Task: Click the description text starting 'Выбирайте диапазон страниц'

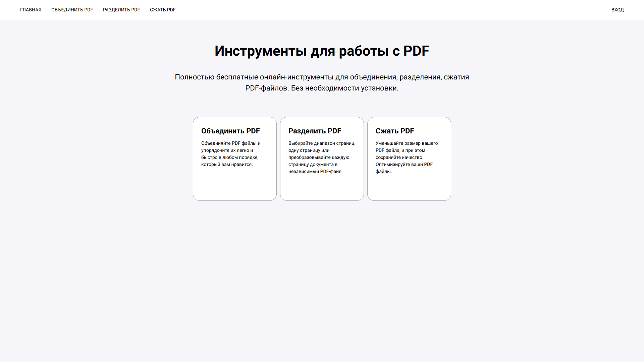Action: pos(322,157)
